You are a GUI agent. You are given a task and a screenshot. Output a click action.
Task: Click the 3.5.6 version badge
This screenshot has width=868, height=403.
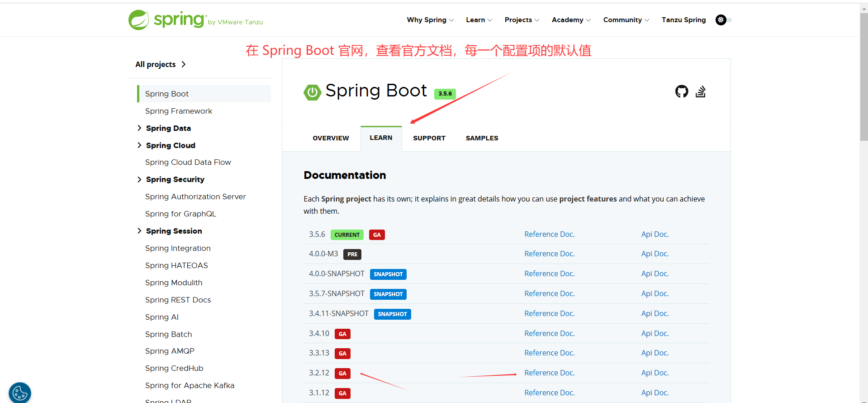(445, 94)
